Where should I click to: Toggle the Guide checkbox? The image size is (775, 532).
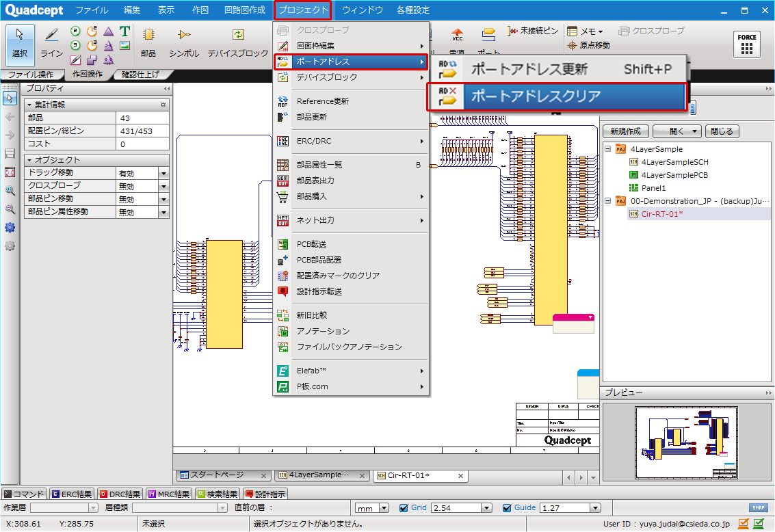pyautogui.click(x=507, y=508)
